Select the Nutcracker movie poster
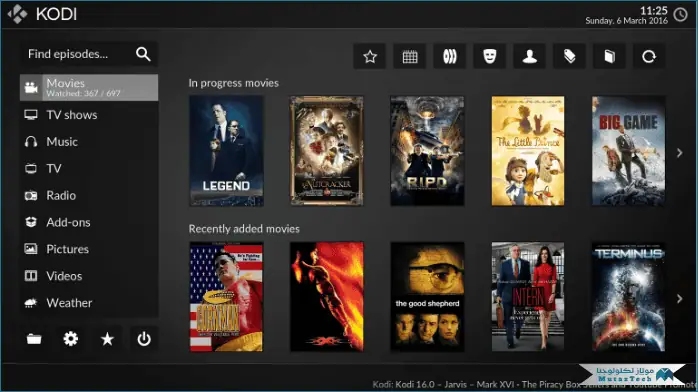 (x=327, y=151)
